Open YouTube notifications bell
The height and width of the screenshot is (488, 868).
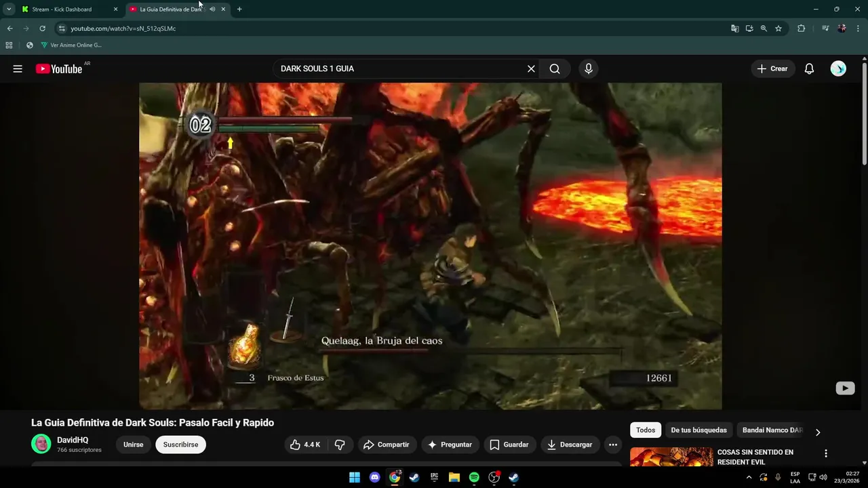pos(809,68)
